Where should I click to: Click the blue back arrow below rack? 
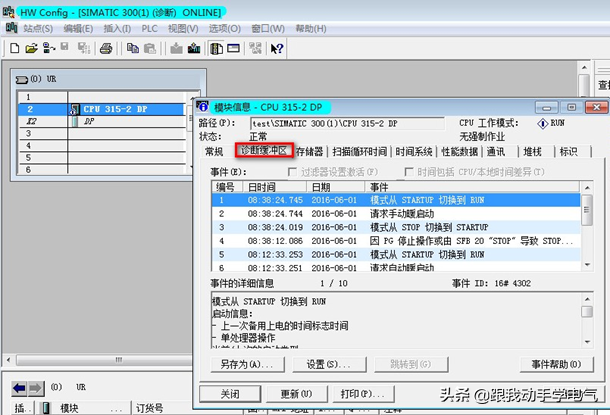pos(19,388)
